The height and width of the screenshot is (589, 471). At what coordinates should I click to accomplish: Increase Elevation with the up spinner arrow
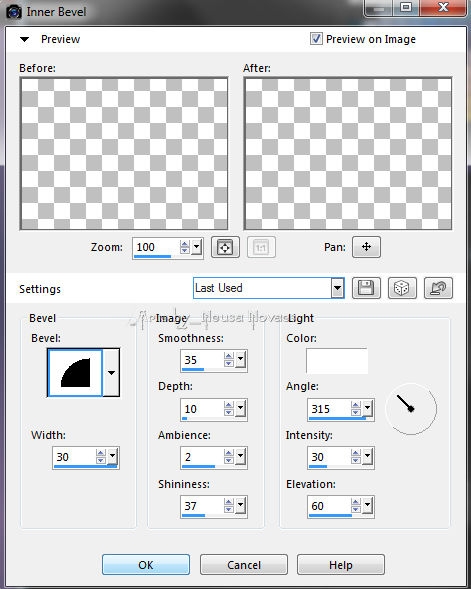click(355, 502)
